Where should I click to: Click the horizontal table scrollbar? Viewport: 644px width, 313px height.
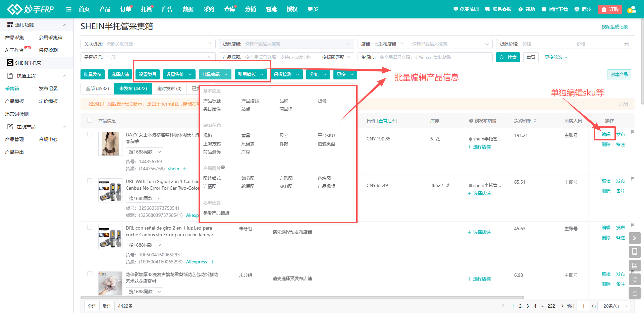coord(302,297)
